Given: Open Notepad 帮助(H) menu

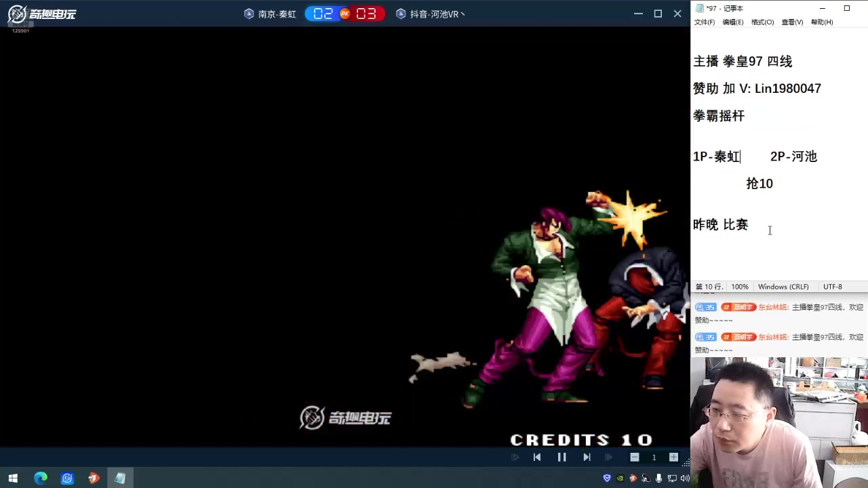Looking at the screenshot, I should click(x=822, y=22).
